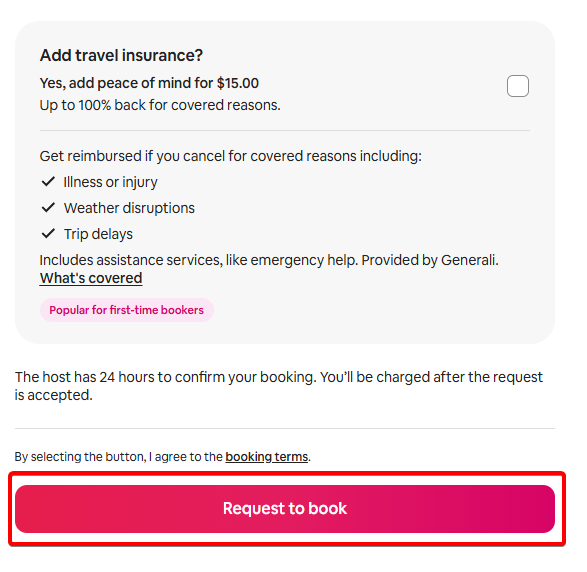This screenshot has height=572, width=587.
Task: Click the checkmark icon beside Weather disruptions
Action: (48, 208)
